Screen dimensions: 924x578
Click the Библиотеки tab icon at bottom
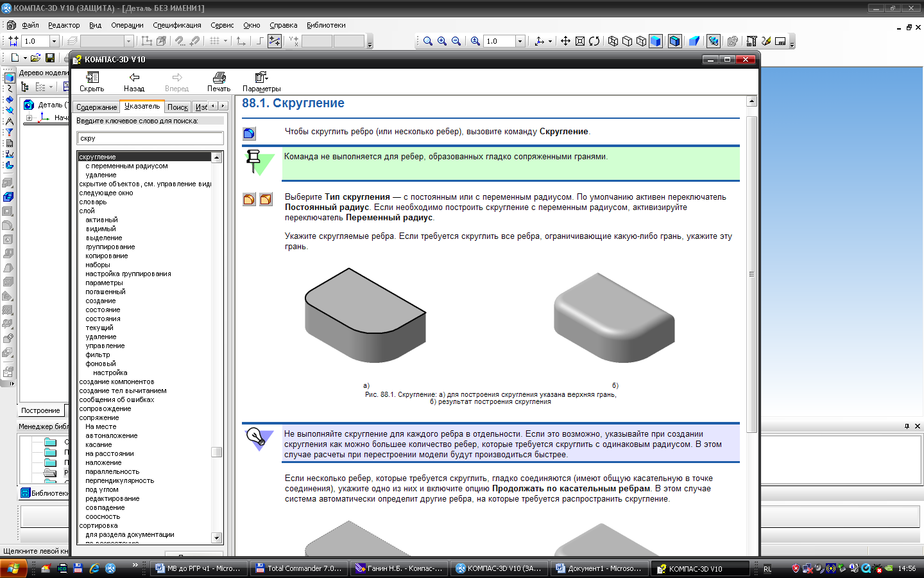pos(26,493)
